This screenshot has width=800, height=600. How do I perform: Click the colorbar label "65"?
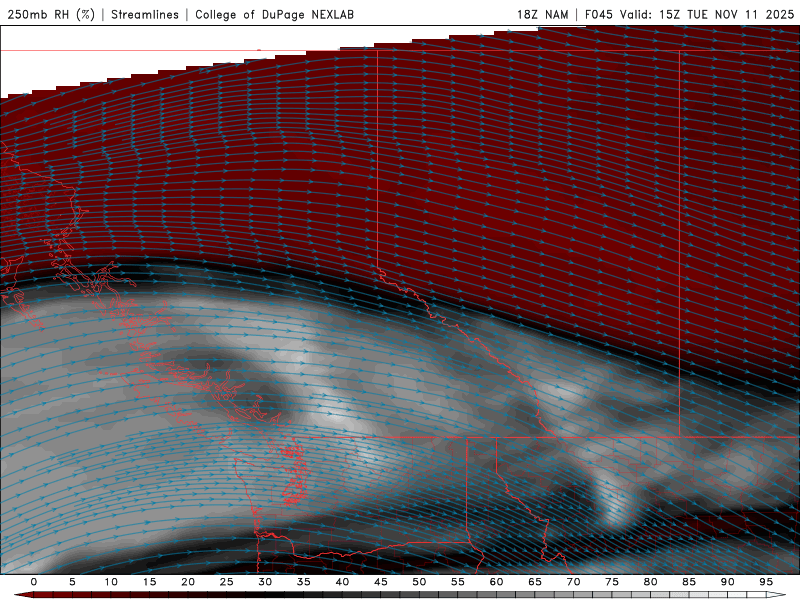[x=535, y=582]
